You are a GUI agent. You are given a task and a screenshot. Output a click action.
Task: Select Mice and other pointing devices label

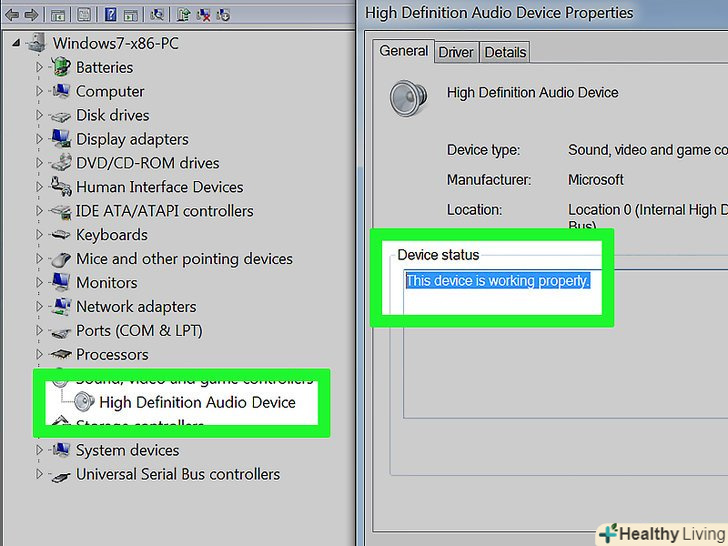click(x=184, y=259)
